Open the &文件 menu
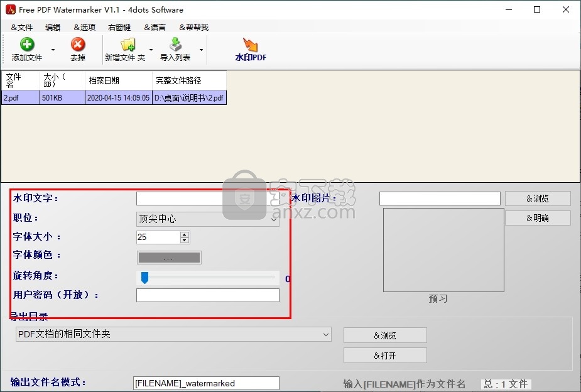 click(x=22, y=28)
